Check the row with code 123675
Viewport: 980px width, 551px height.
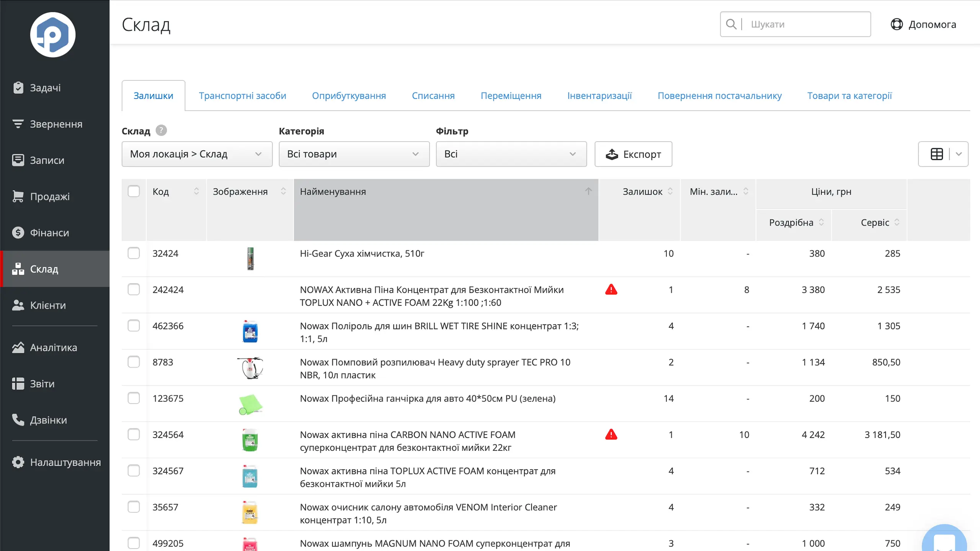tap(134, 398)
